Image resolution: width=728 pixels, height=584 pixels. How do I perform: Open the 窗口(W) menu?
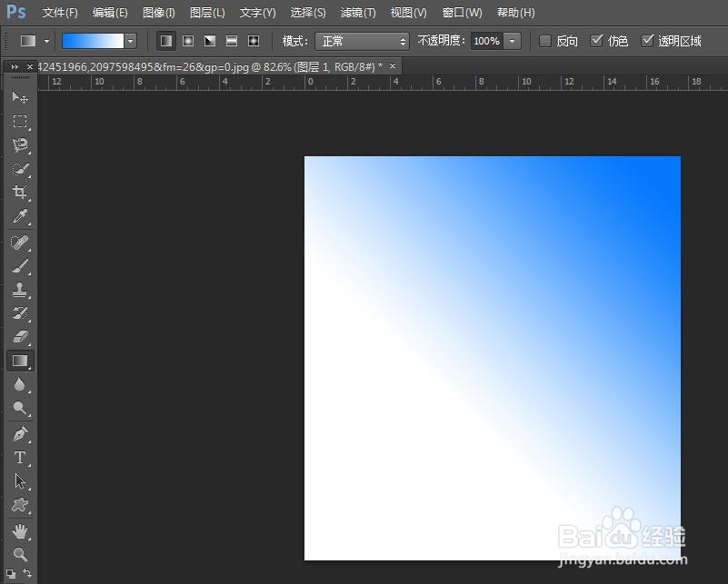(463, 13)
